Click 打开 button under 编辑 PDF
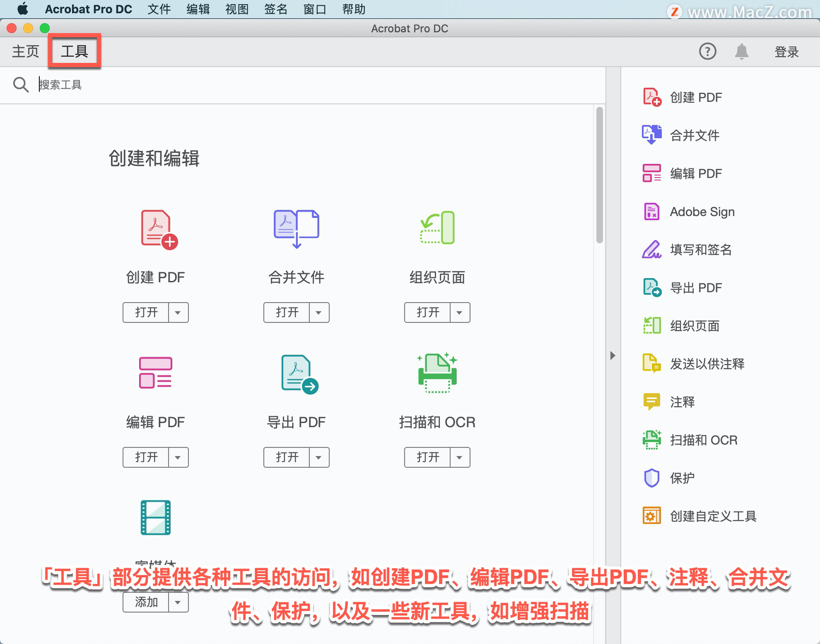 pyautogui.click(x=146, y=458)
